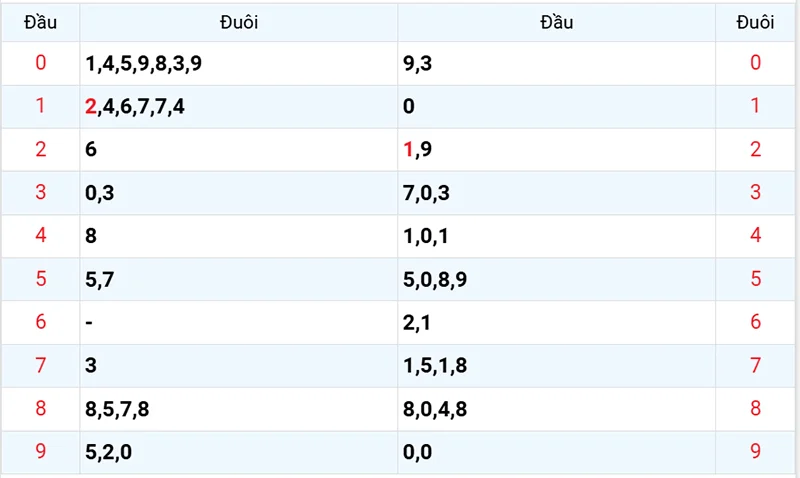Select the 0,3 cell
800x478 pixels.
coord(100,193)
